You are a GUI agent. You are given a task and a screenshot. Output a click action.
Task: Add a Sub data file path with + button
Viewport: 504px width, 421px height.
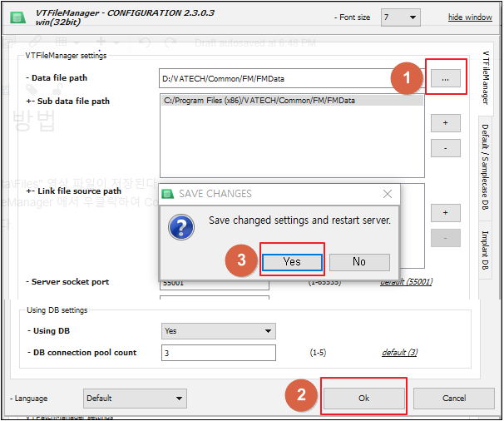445,123
